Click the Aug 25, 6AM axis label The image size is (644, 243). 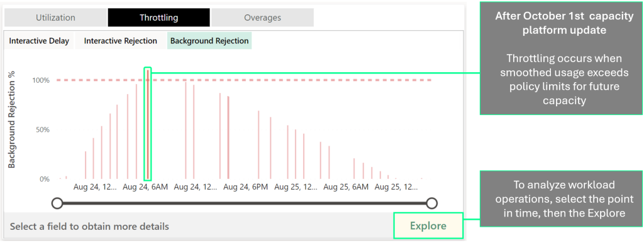coord(346,187)
